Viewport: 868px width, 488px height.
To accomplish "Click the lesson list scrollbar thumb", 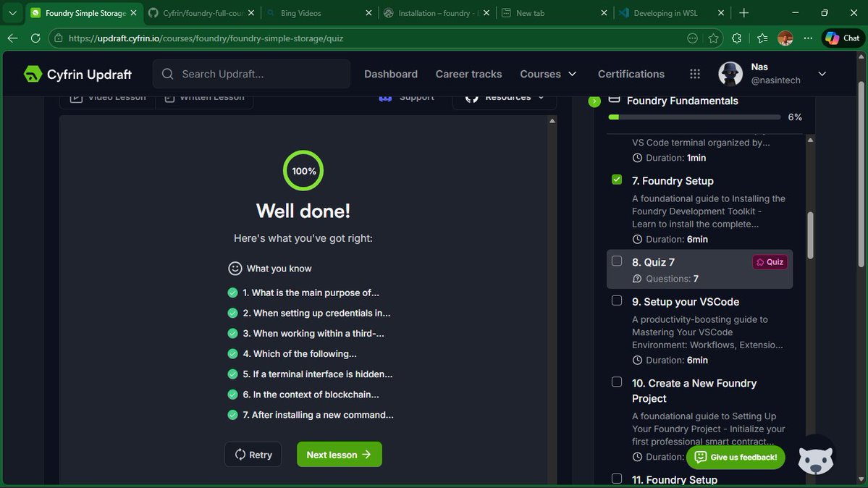I will click(x=810, y=235).
